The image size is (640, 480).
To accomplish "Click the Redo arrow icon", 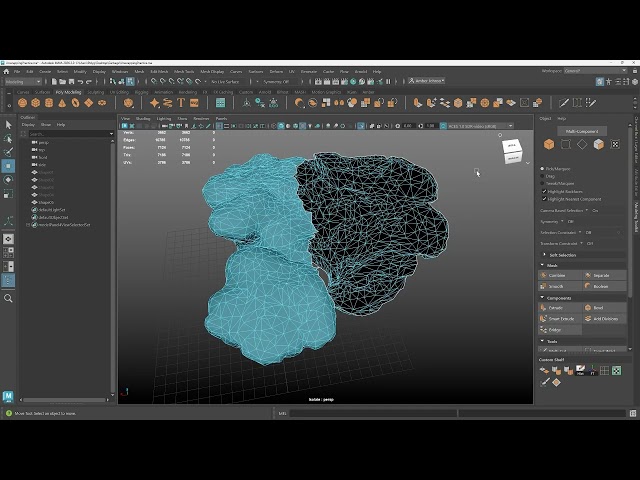I will 89,82.
